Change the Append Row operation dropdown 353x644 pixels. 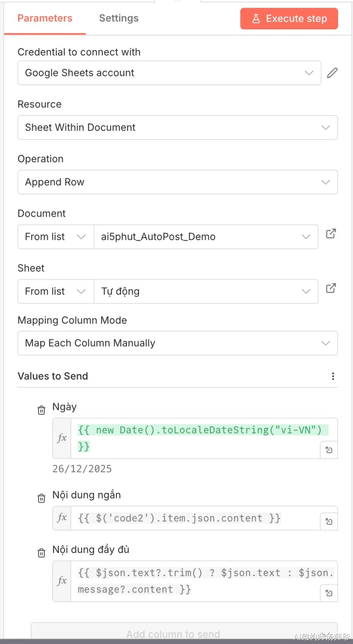[x=177, y=182]
